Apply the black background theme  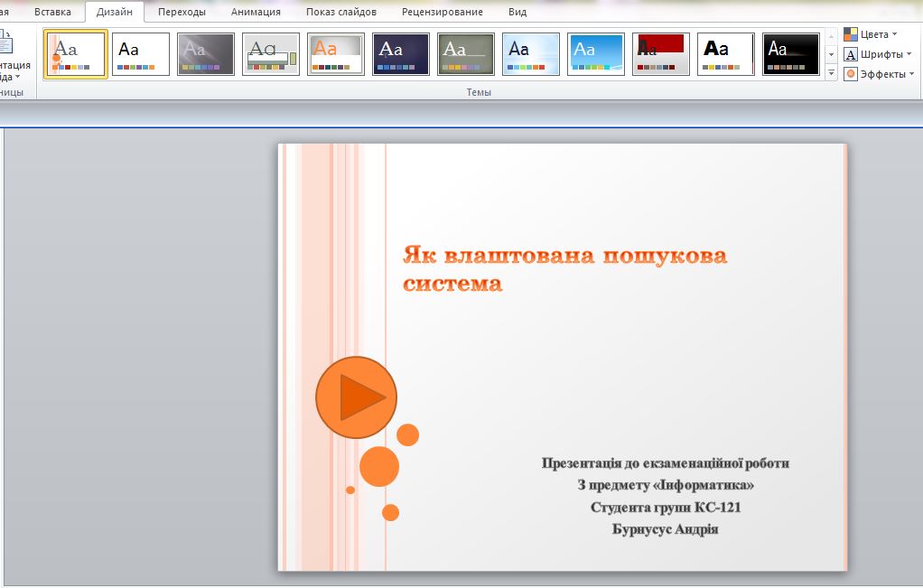click(x=791, y=54)
